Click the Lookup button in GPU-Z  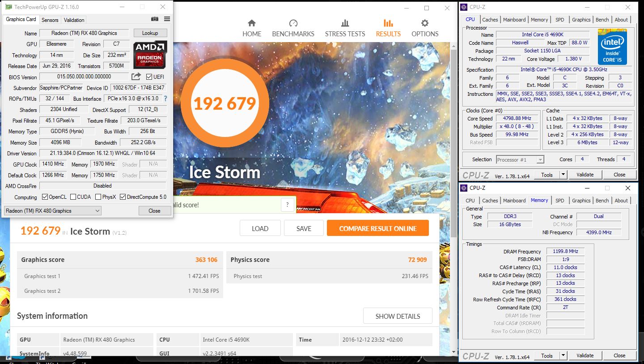tap(150, 33)
